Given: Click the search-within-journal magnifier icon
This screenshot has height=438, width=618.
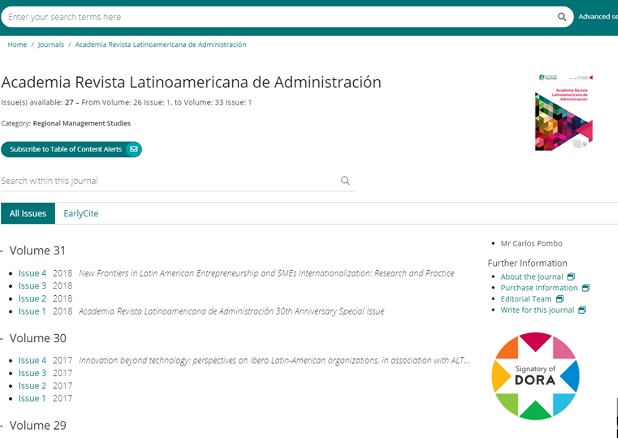Looking at the screenshot, I should (345, 181).
